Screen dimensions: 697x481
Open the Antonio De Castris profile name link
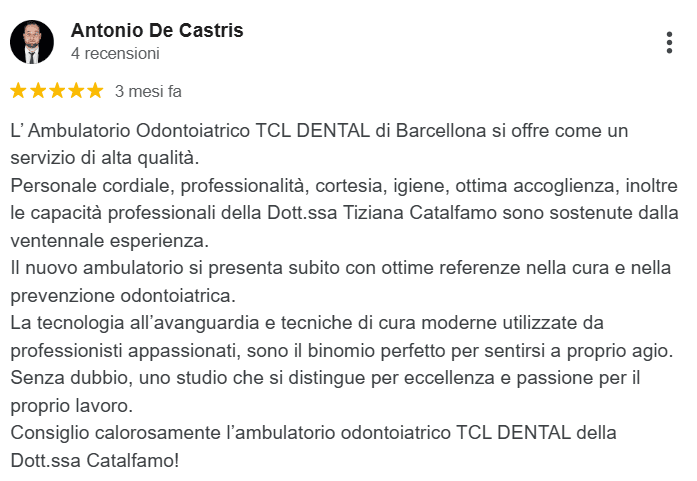click(x=157, y=31)
